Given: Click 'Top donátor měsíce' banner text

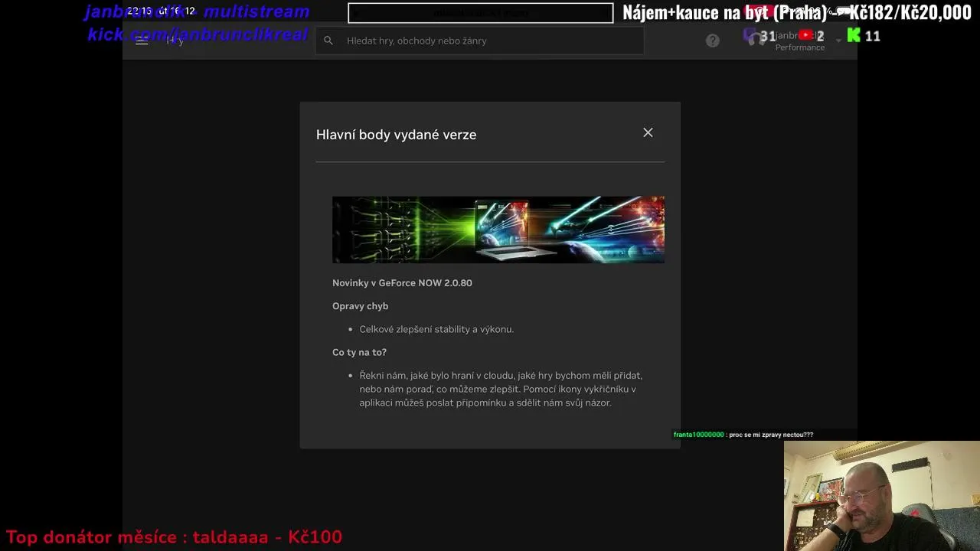Looking at the screenshot, I should (x=174, y=537).
